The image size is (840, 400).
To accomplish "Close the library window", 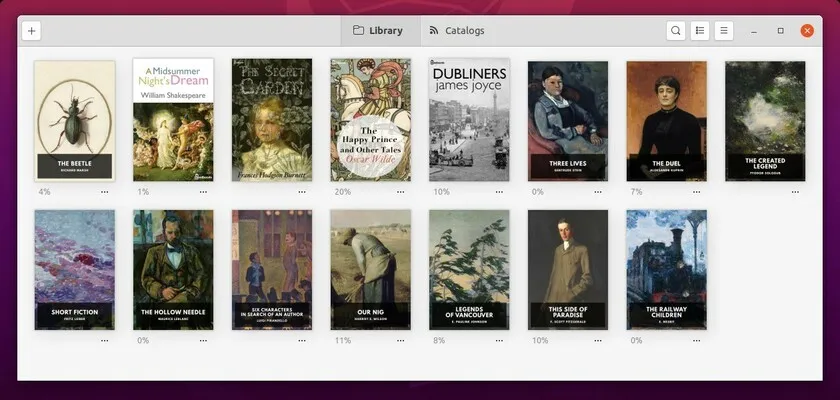I will pyautogui.click(x=807, y=31).
